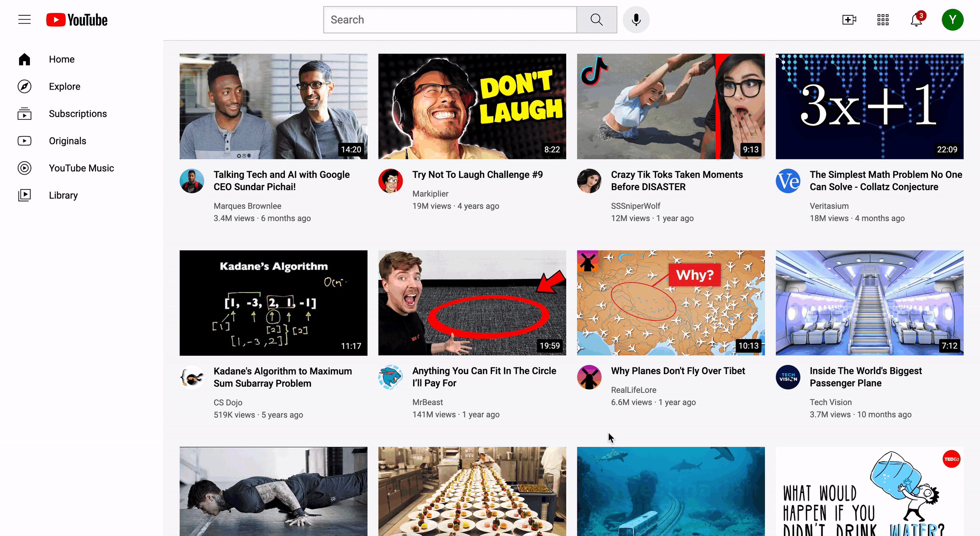Click '19M views · 4 years ago' text

pyautogui.click(x=456, y=206)
